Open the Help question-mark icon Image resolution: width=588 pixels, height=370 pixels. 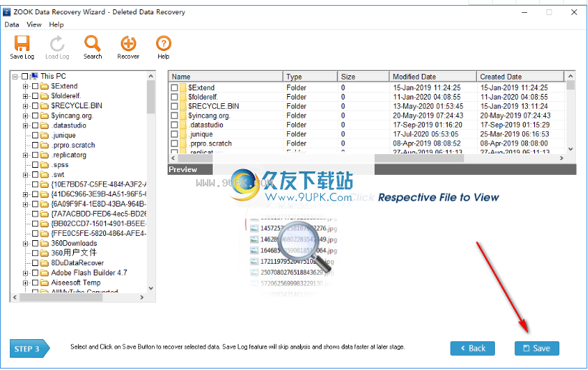click(163, 44)
